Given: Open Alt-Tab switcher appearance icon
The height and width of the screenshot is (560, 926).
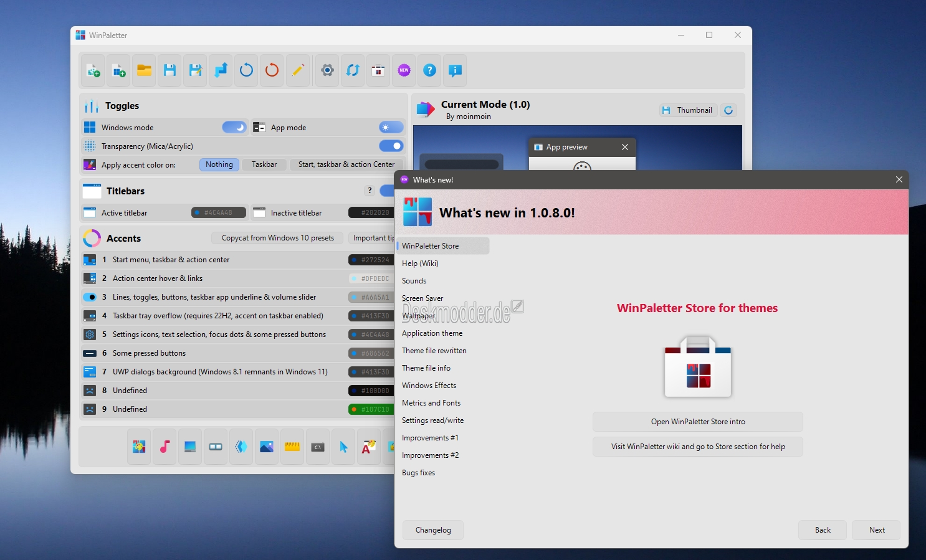Looking at the screenshot, I should pos(216,447).
